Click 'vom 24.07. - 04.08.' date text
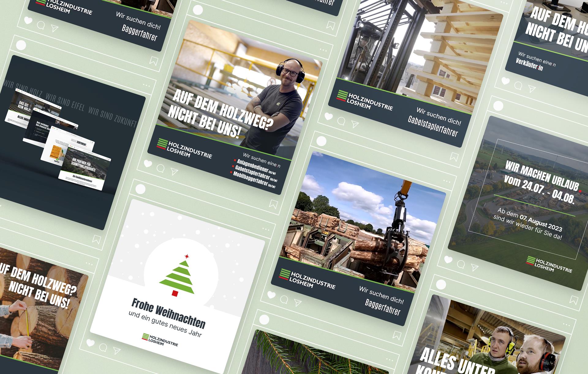This screenshot has width=588, height=374. (539, 190)
